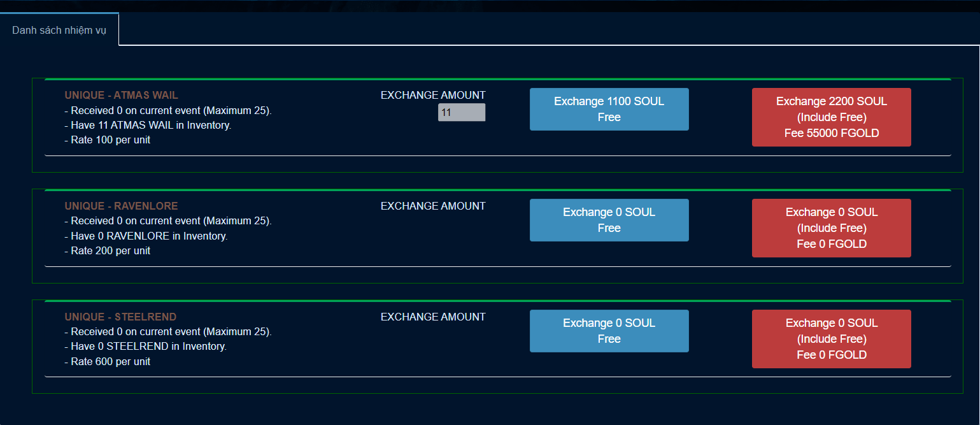
Task: Click Steelrend's blue free Exchange 0 SOUL button
Action: click(609, 331)
